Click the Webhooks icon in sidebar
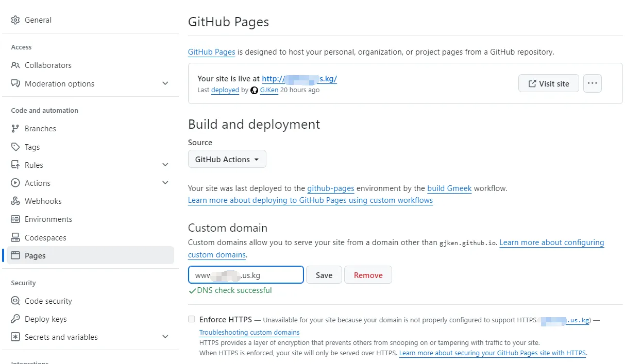Image resolution: width=625 pixels, height=364 pixels. click(15, 201)
